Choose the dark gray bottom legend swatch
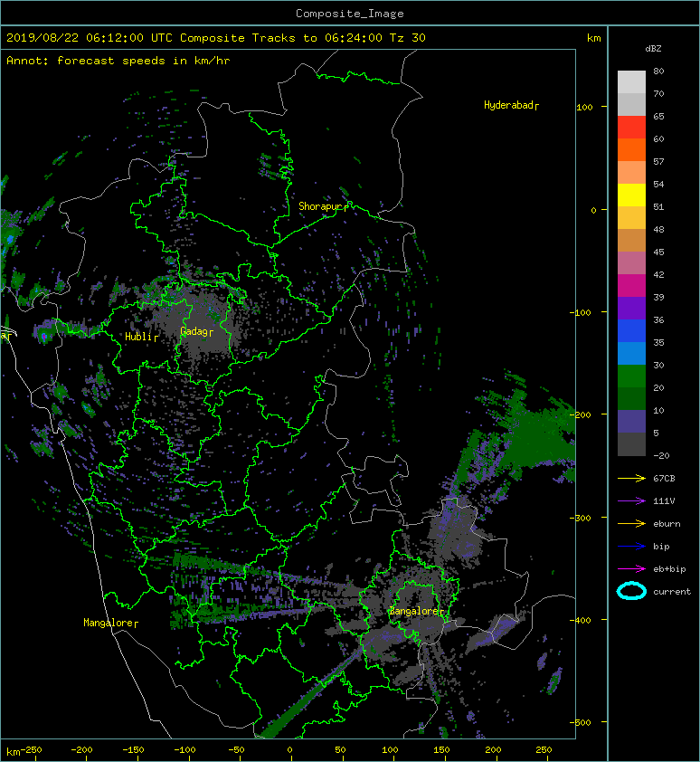The width and height of the screenshot is (700, 762). point(631,444)
